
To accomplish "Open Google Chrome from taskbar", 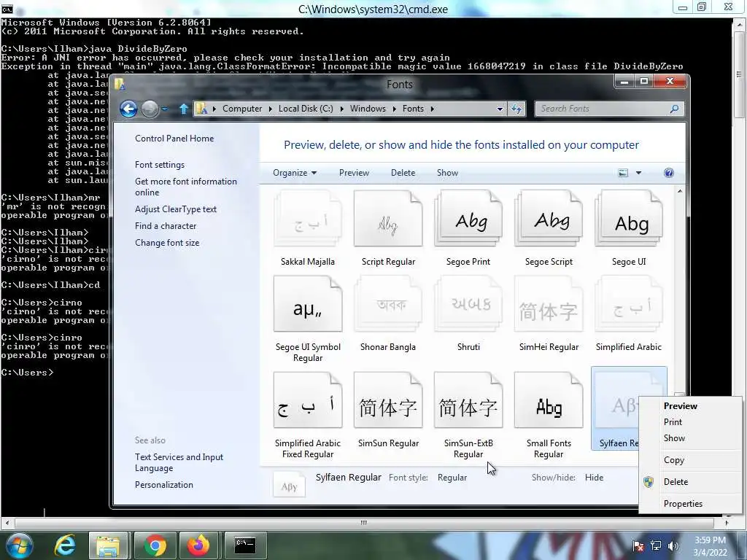I will tap(155, 545).
